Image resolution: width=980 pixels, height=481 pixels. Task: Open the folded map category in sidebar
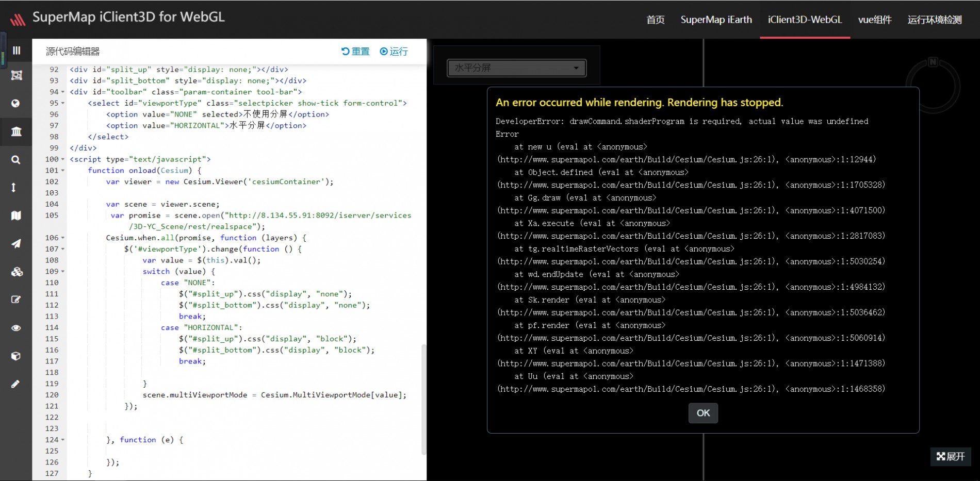tap(16, 215)
